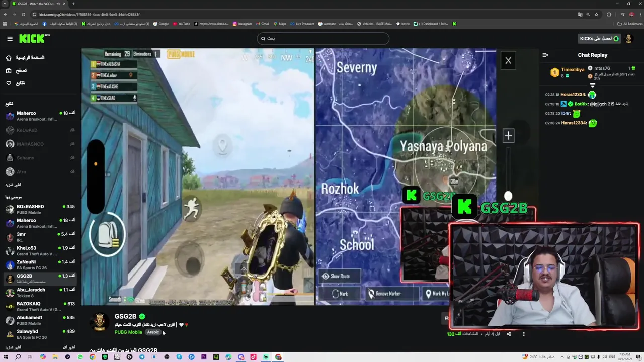Image resolution: width=644 pixels, height=362 pixels.
Task: Open the Windows Start menu
Action: point(6,357)
